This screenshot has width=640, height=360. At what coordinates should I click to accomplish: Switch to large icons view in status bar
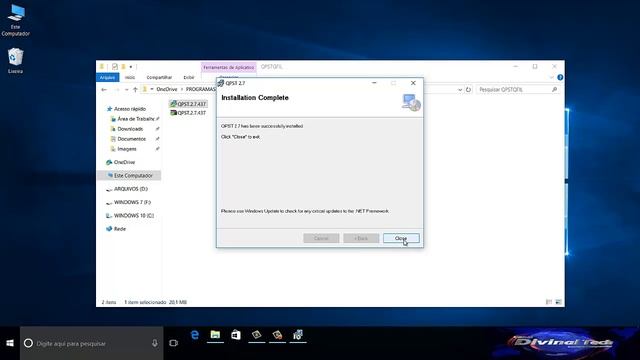pos(558,302)
